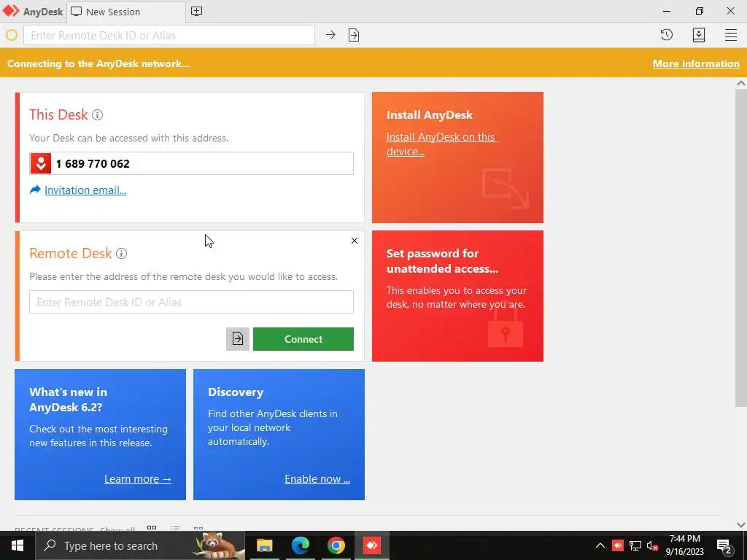Close the Remote Desk panel

[x=354, y=241]
